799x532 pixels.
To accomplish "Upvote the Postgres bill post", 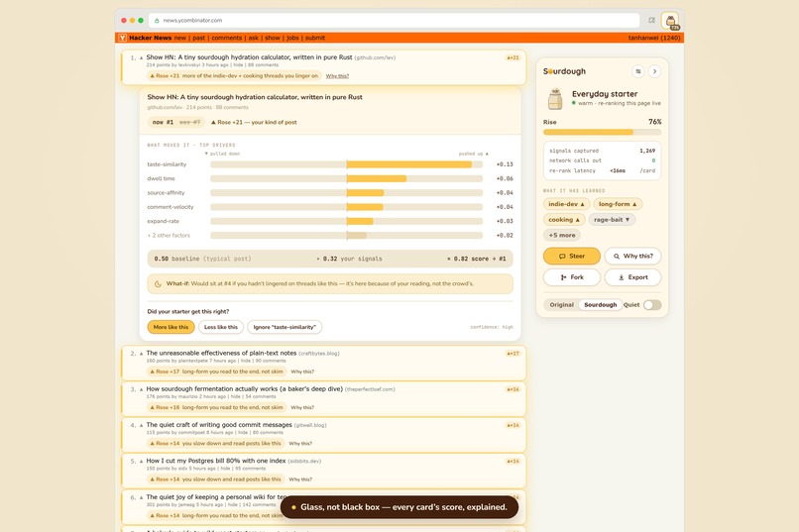I will coord(141,462).
